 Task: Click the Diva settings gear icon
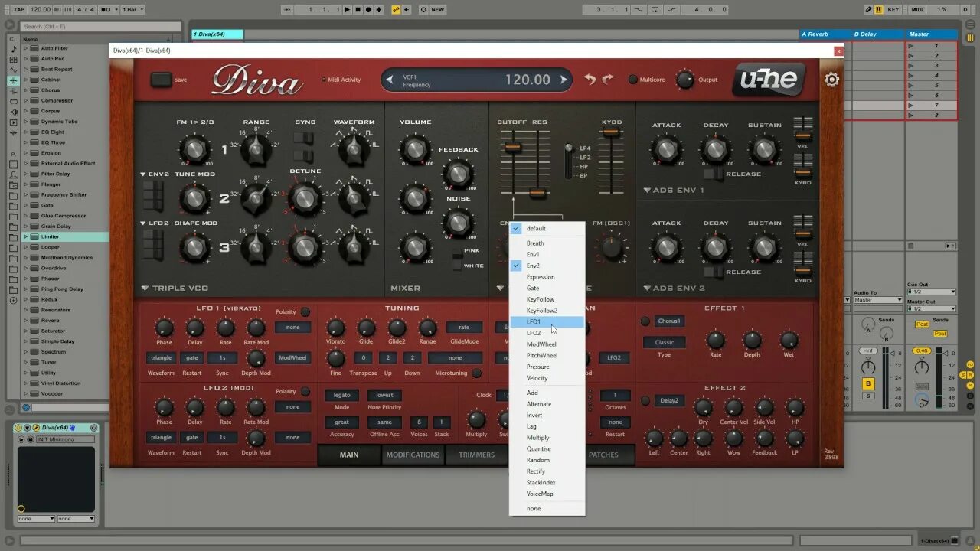[831, 80]
